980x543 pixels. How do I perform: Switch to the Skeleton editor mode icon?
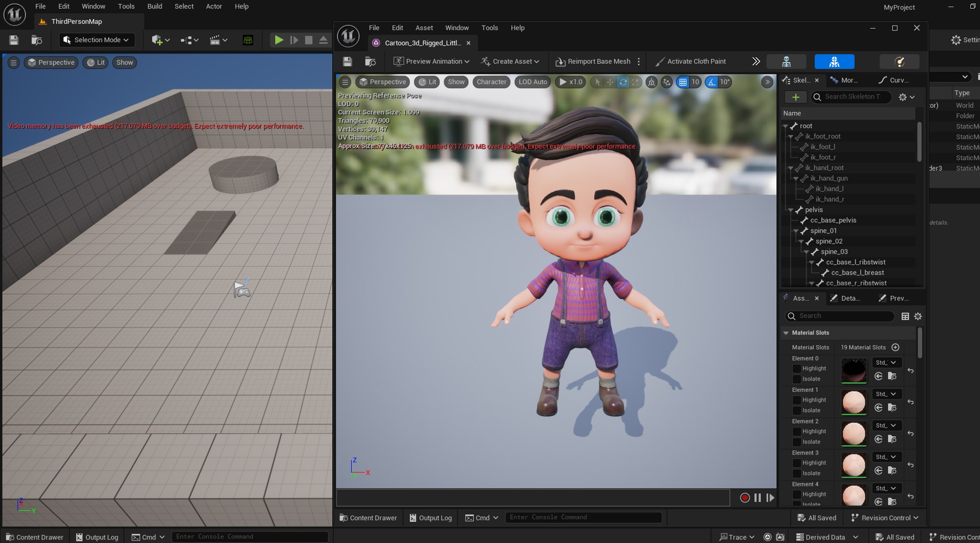click(x=786, y=62)
